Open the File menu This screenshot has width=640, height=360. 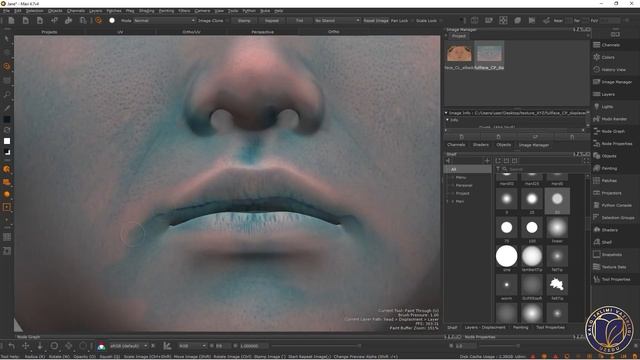click(6, 11)
